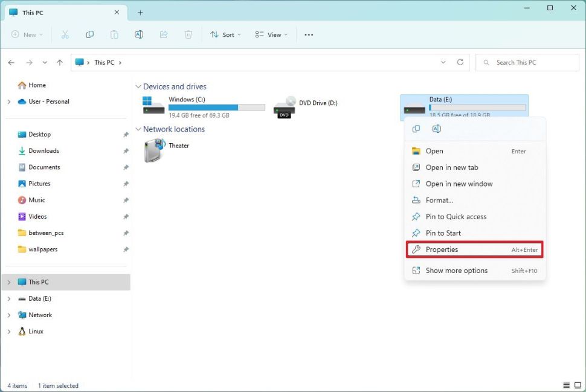Open the View dropdown menu
586x392 pixels.
[x=271, y=34]
